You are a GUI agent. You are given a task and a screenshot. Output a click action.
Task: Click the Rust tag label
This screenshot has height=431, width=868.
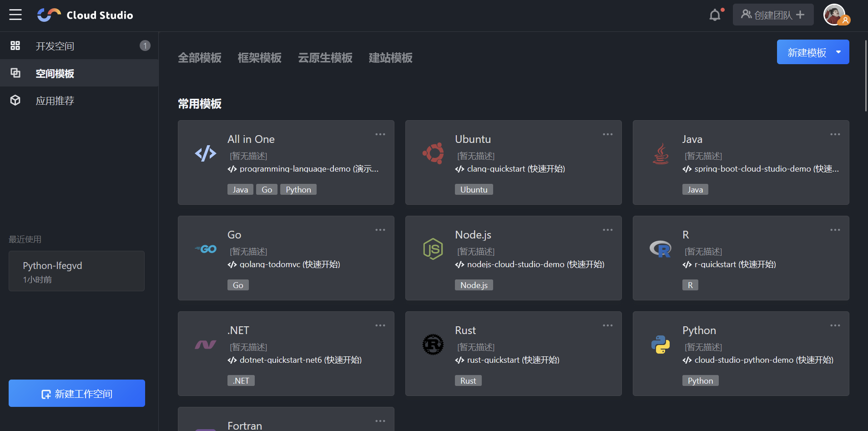tap(468, 380)
